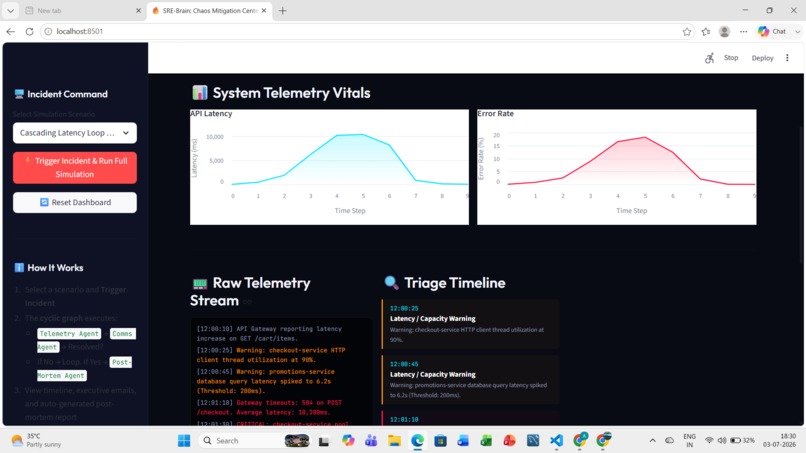The image size is (806, 453).
Task: Click the [12:01:10] Gateway timeouts log line
Action: click(x=269, y=407)
